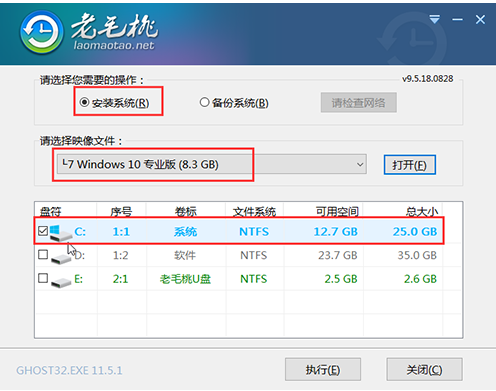Minimize the Laomaotao window

457,20
